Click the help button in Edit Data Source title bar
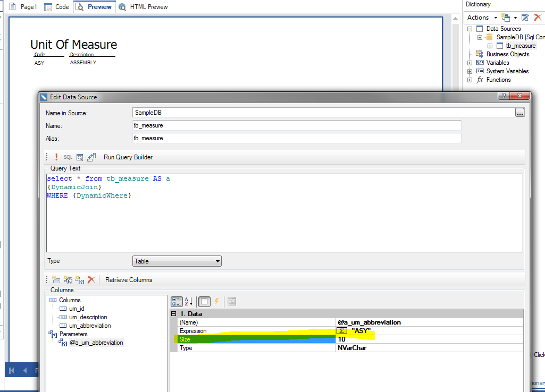 [504, 96]
